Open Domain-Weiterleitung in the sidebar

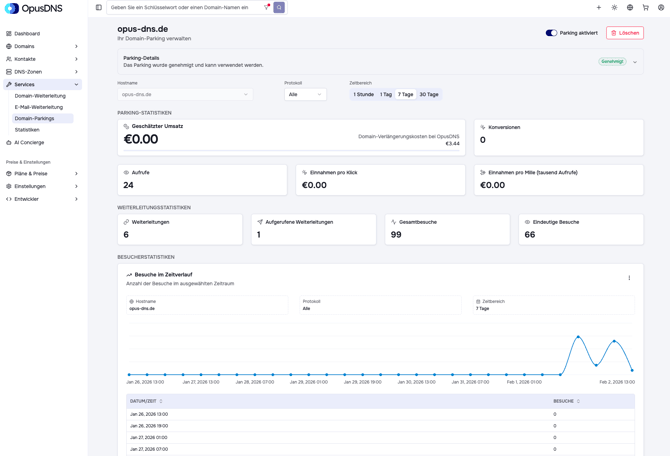point(40,96)
